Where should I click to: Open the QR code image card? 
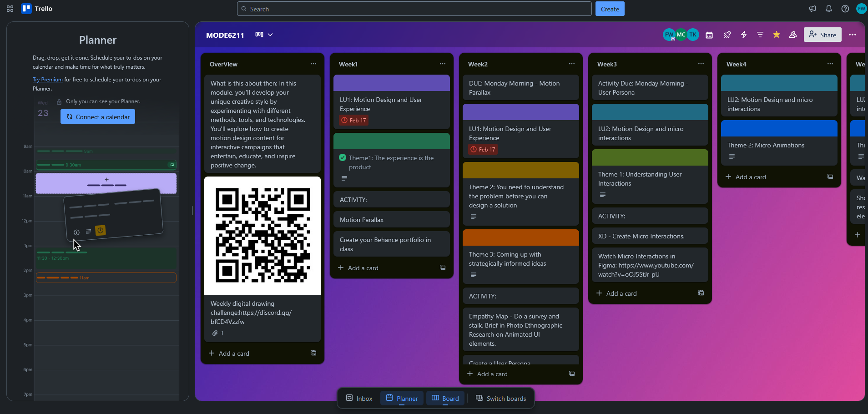click(x=262, y=236)
